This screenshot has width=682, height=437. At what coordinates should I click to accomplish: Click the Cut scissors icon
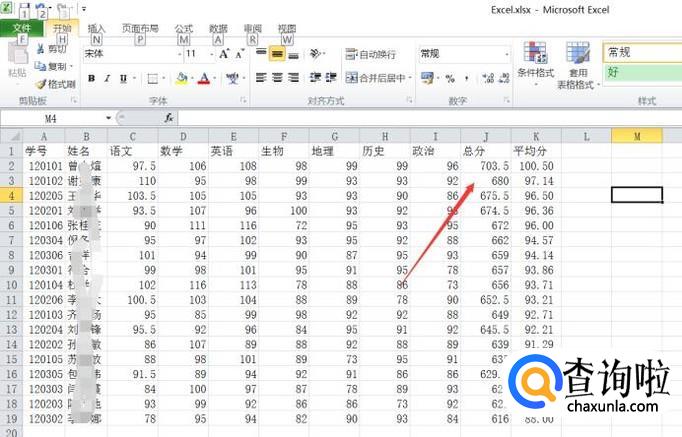point(40,49)
